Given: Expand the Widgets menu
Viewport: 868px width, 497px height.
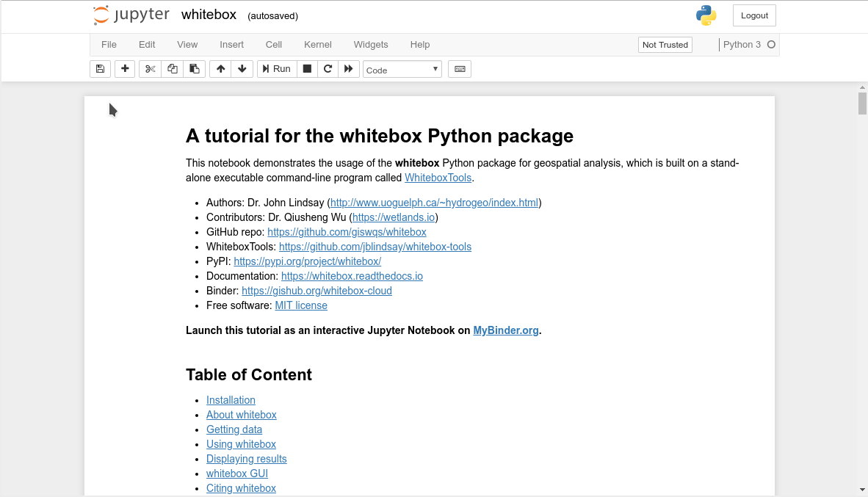Looking at the screenshot, I should [x=371, y=45].
